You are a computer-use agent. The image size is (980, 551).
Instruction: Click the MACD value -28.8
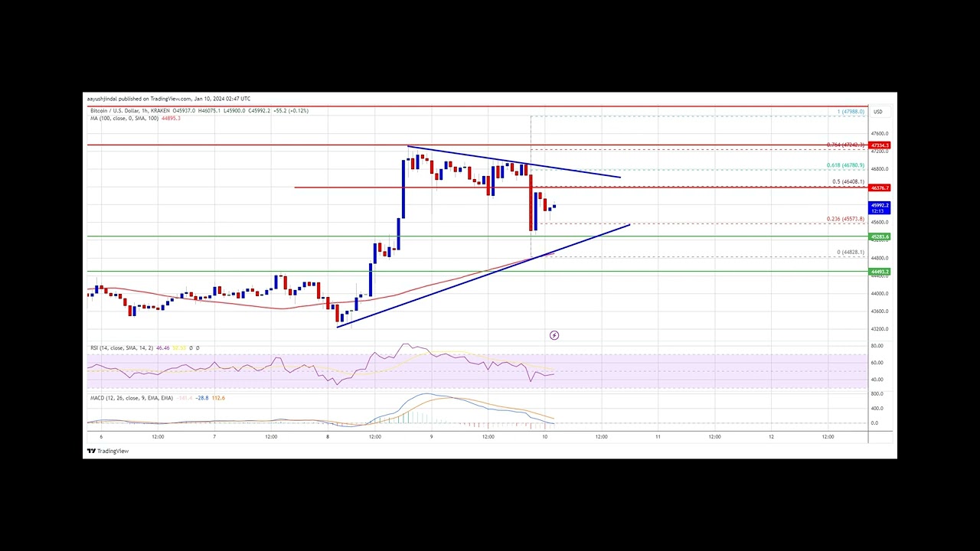click(201, 398)
